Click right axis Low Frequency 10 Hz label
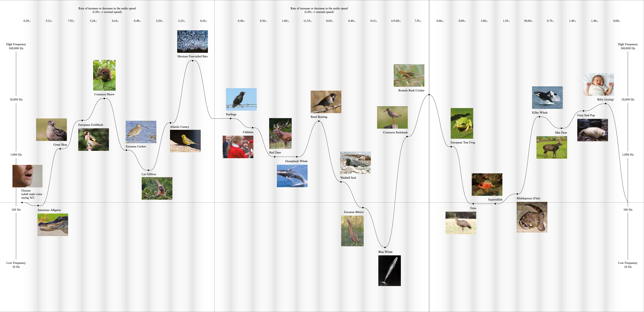644x312 pixels. click(x=628, y=265)
